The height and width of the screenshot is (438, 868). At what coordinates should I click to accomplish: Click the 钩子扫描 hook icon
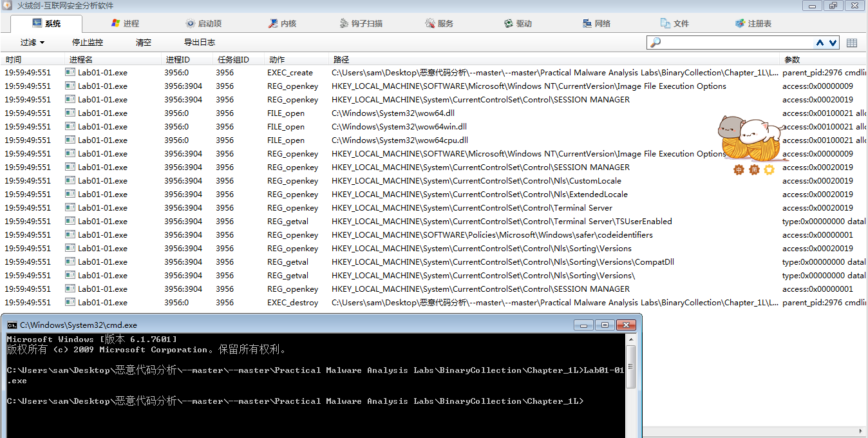pyautogui.click(x=345, y=23)
